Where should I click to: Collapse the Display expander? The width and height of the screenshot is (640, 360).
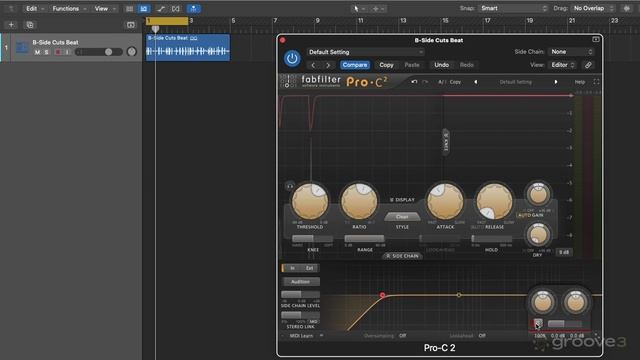pos(402,200)
